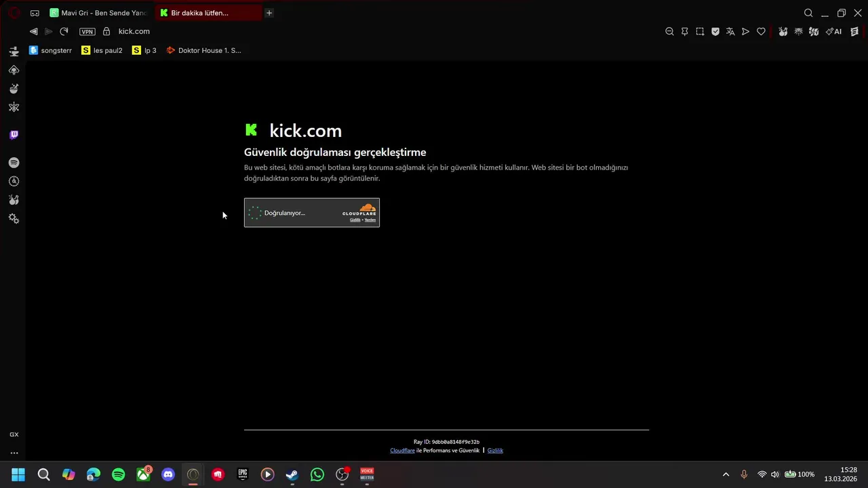Click the Cloudflare logo in widget
This screenshot has height=488, width=868.
point(359,209)
